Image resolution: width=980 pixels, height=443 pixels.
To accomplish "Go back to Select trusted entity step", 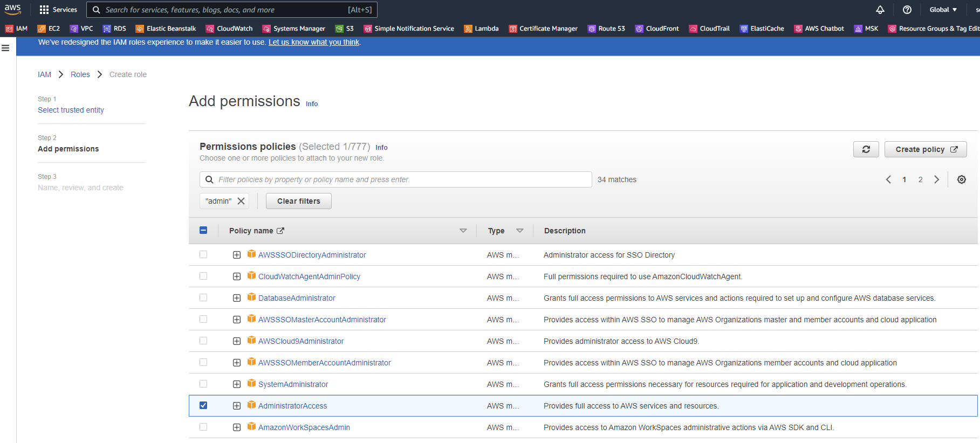I will (x=71, y=110).
